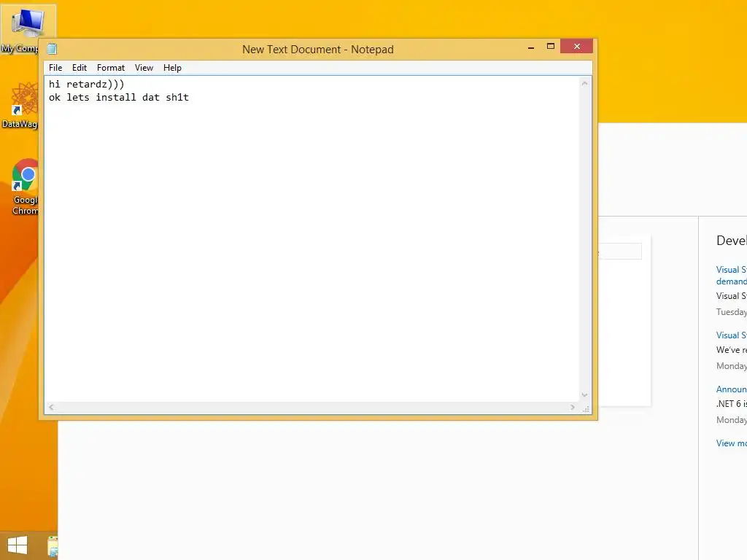Maximize the Notepad window
This screenshot has width=747, height=560.
(x=550, y=46)
